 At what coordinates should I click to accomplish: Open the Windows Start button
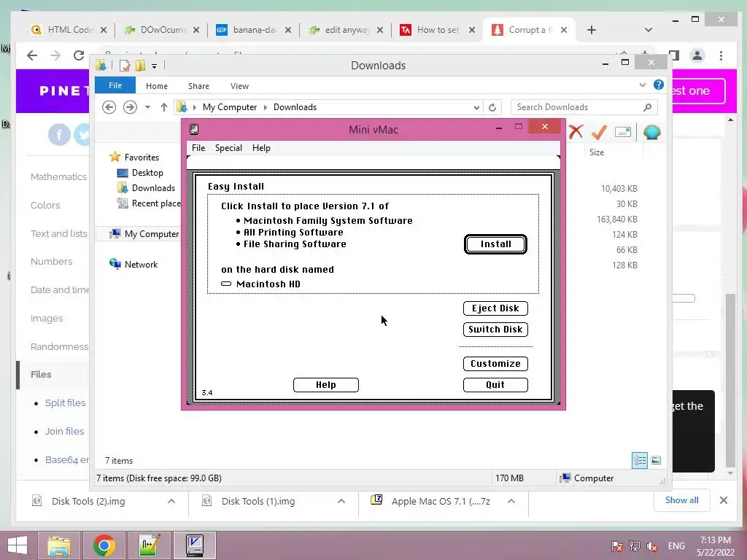click(18, 545)
